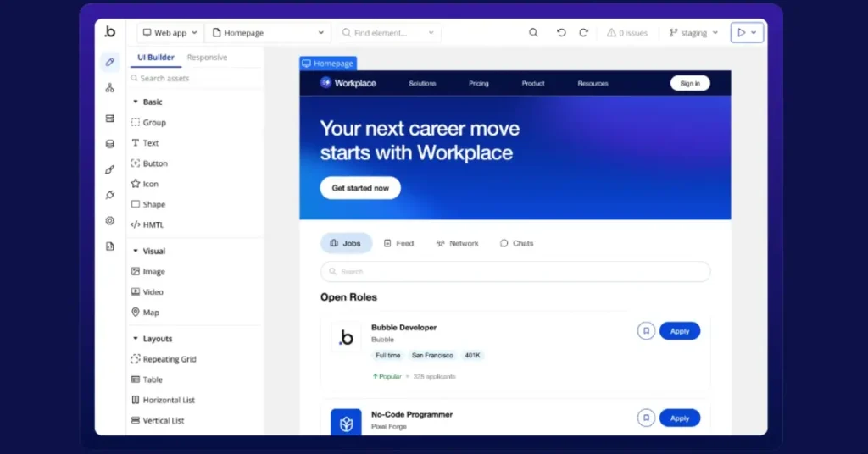Image resolution: width=868 pixels, height=454 pixels.
Task: Open the Web app dropdown
Action: 170,33
